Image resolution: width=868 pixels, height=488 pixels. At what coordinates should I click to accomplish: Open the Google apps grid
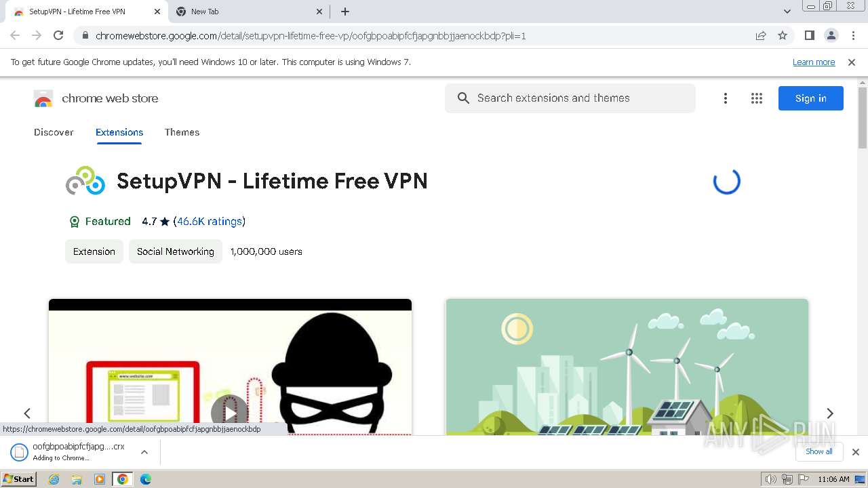point(757,98)
